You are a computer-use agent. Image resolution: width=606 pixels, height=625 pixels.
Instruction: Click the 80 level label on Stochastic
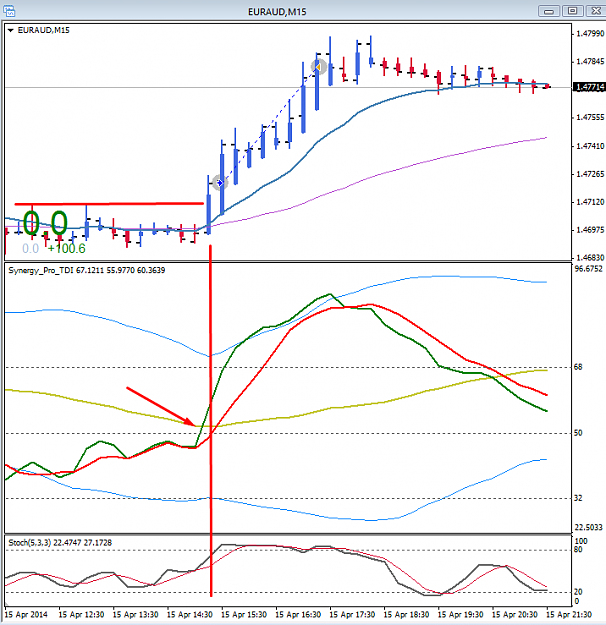click(578, 550)
